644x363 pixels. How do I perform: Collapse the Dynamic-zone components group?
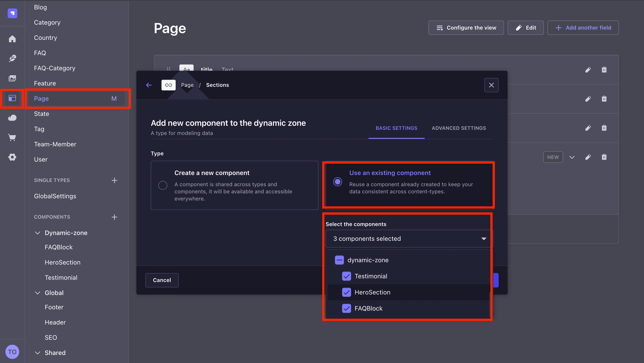(38, 233)
